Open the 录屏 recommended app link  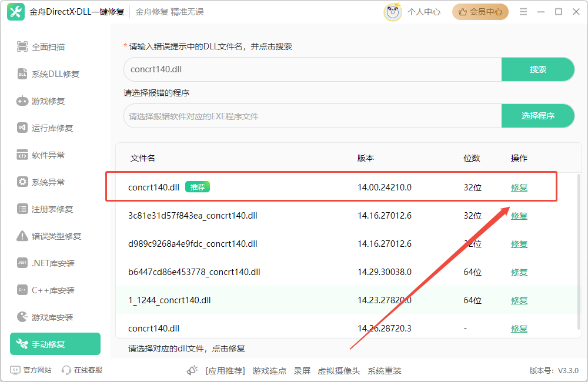coord(302,371)
